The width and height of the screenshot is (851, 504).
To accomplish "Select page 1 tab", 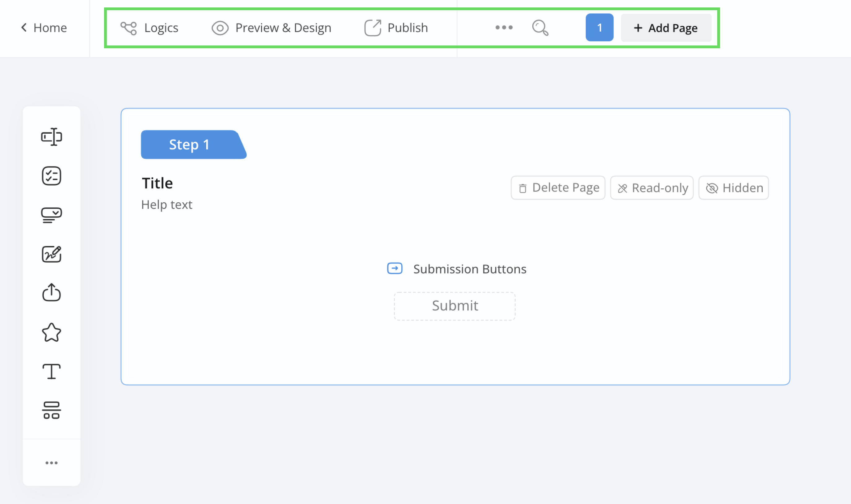I will coord(600,28).
